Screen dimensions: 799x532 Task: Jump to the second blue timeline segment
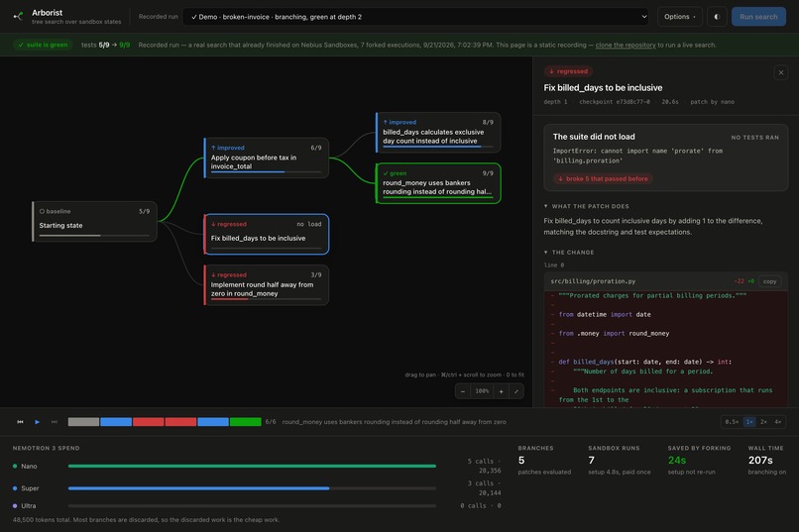point(213,421)
